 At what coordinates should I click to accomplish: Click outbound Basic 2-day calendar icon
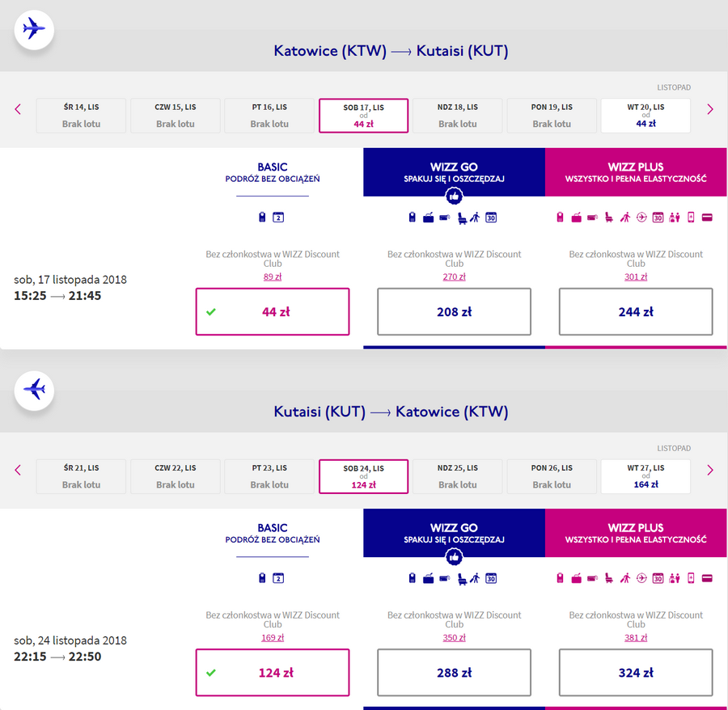point(278,218)
